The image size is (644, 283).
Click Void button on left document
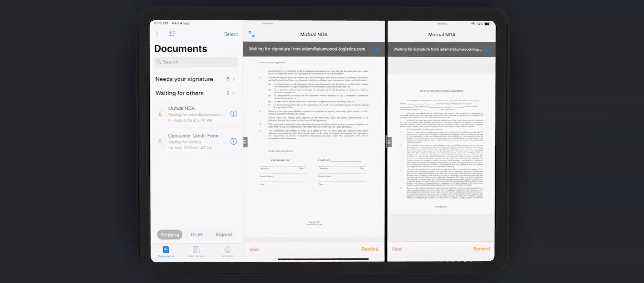[x=254, y=249]
